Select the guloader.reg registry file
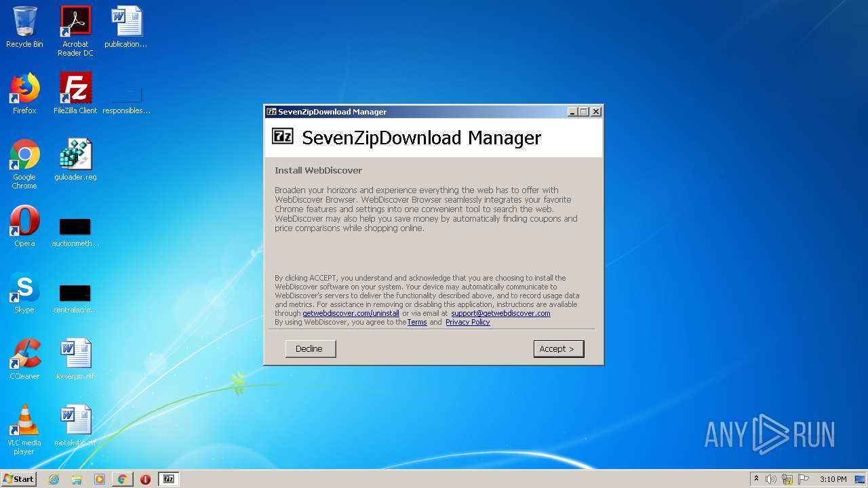Viewport: 868px width, 488px height. click(x=75, y=160)
